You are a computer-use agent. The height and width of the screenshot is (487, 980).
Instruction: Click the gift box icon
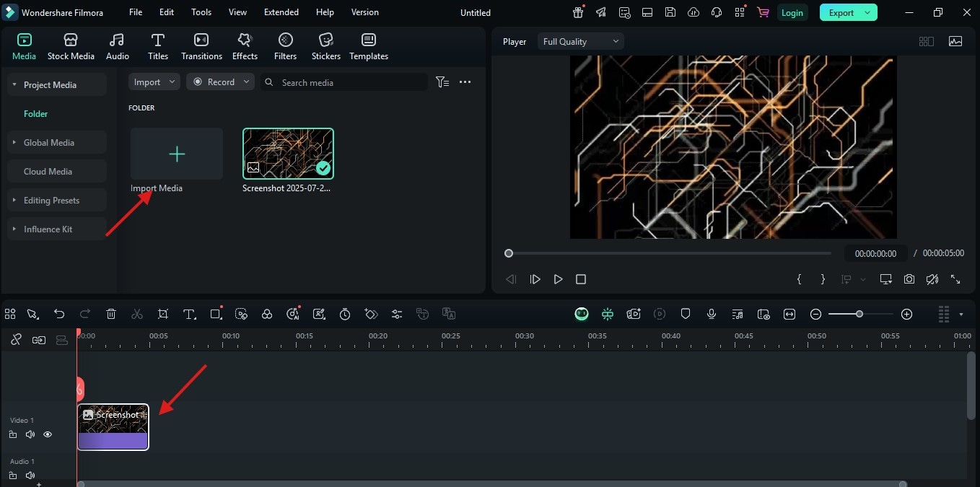(578, 12)
